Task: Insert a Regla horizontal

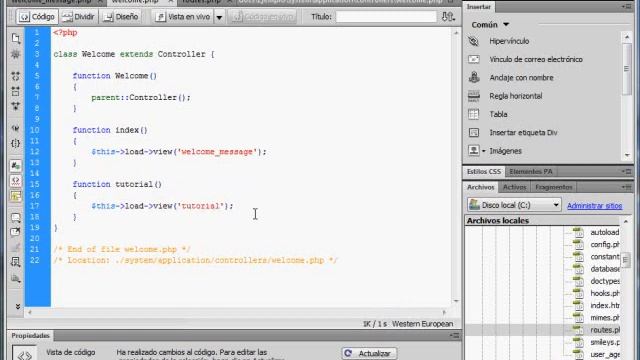Action: tap(516, 96)
